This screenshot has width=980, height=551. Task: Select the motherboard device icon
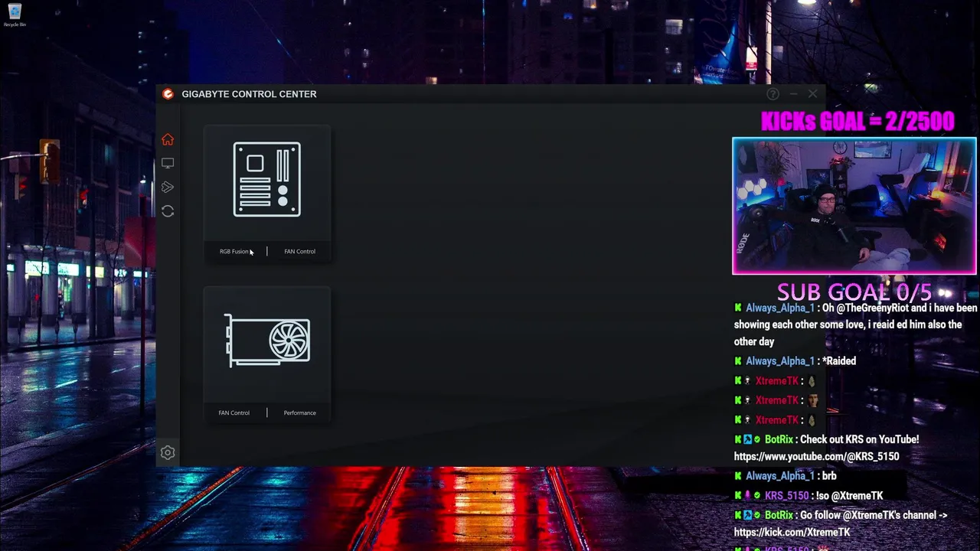click(267, 180)
